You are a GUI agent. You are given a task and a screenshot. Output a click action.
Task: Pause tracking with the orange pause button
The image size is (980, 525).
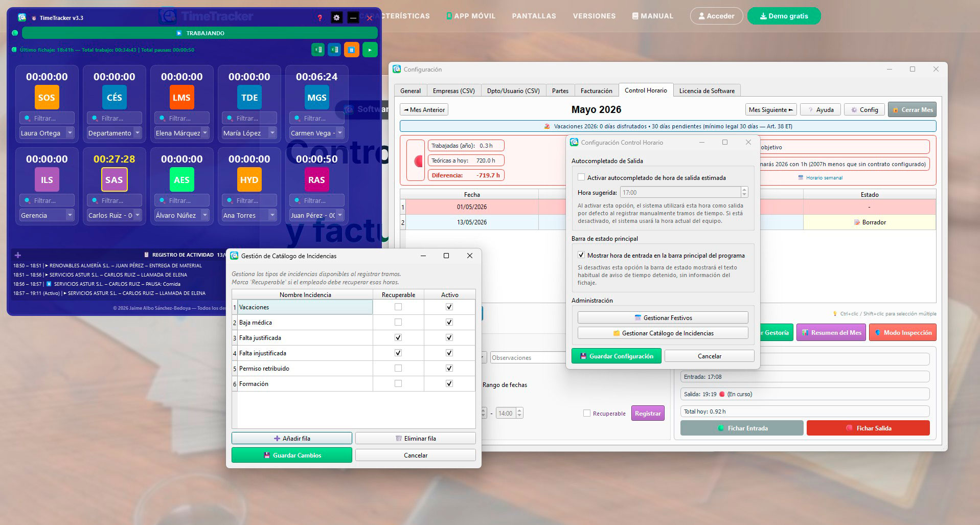351,50
